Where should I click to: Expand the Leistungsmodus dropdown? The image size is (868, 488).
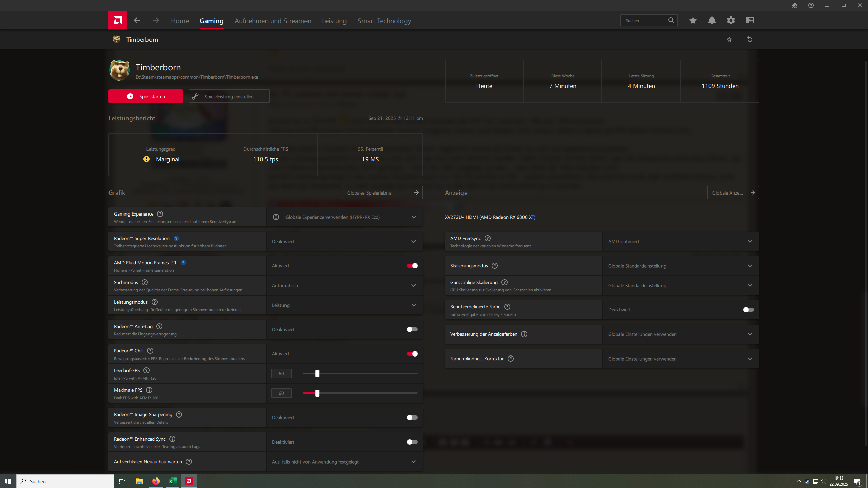[x=344, y=305]
